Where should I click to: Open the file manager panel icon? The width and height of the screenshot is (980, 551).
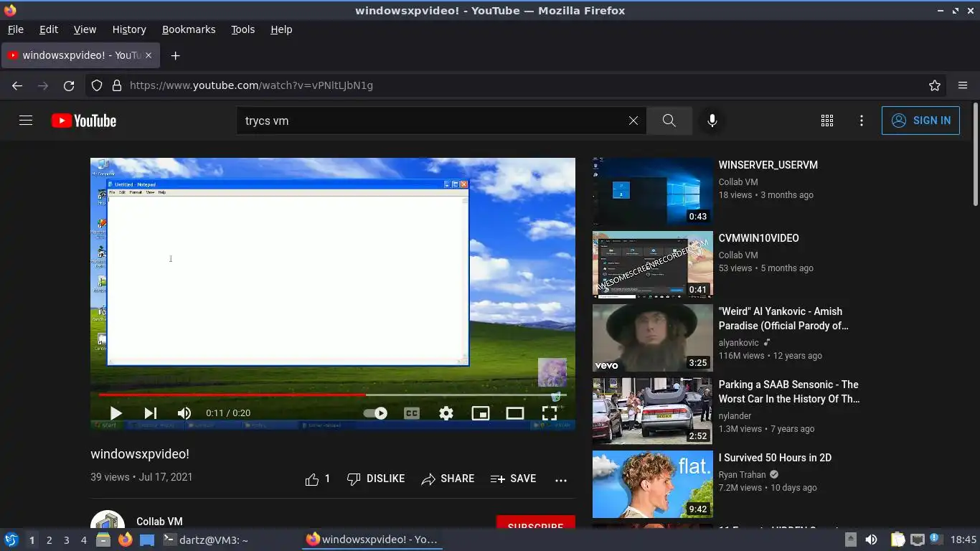103,540
